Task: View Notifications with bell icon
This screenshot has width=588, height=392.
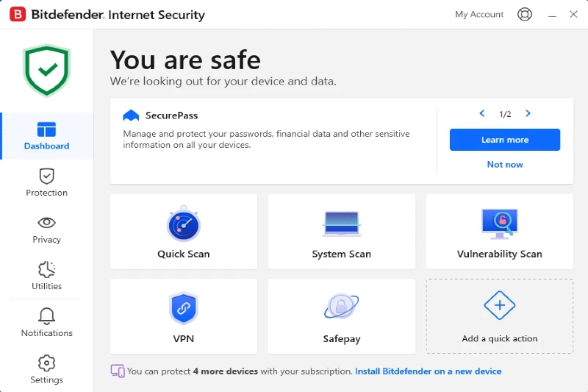Action: coord(47,323)
